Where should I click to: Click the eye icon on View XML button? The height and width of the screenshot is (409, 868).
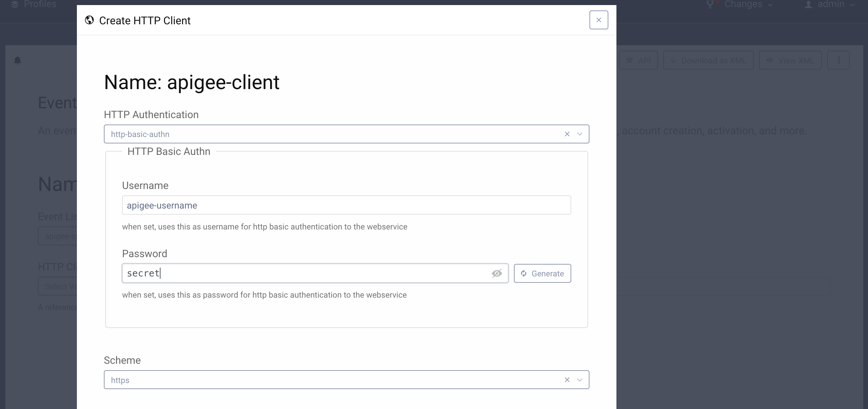770,60
